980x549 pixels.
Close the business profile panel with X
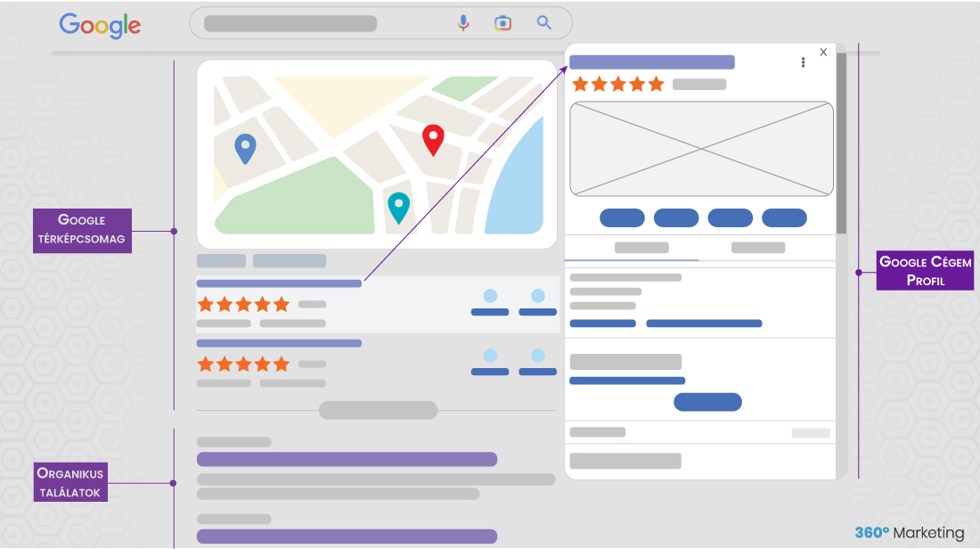tap(823, 52)
